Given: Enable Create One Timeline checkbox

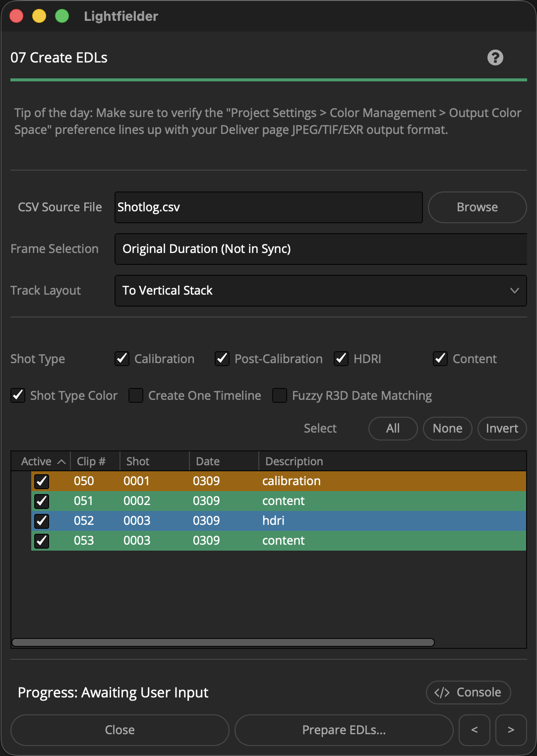Looking at the screenshot, I should tap(136, 395).
